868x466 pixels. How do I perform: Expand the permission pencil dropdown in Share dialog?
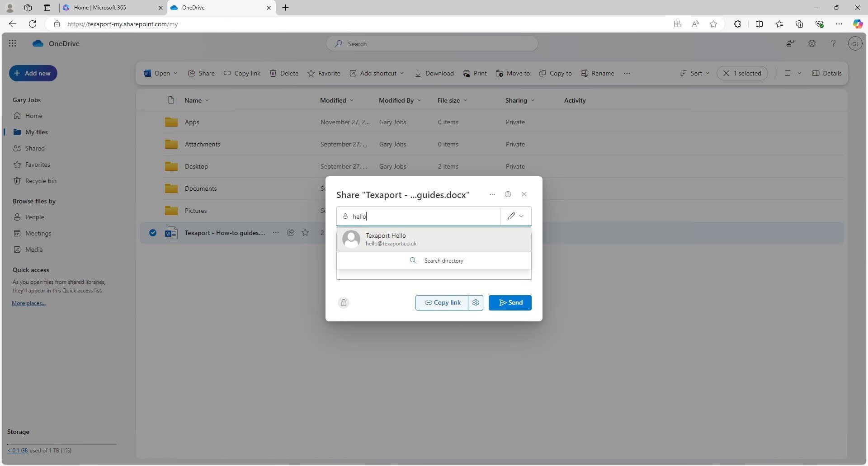(x=515, y=216)
